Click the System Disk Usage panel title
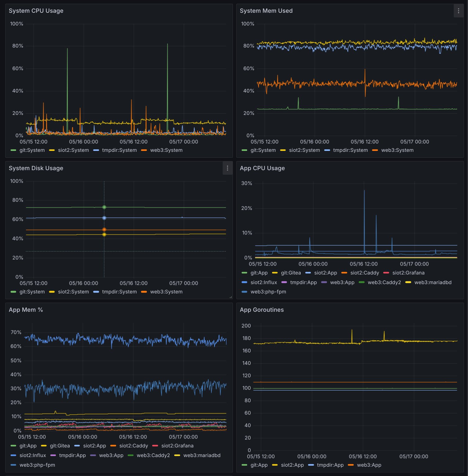 click(x=36, y=168)
